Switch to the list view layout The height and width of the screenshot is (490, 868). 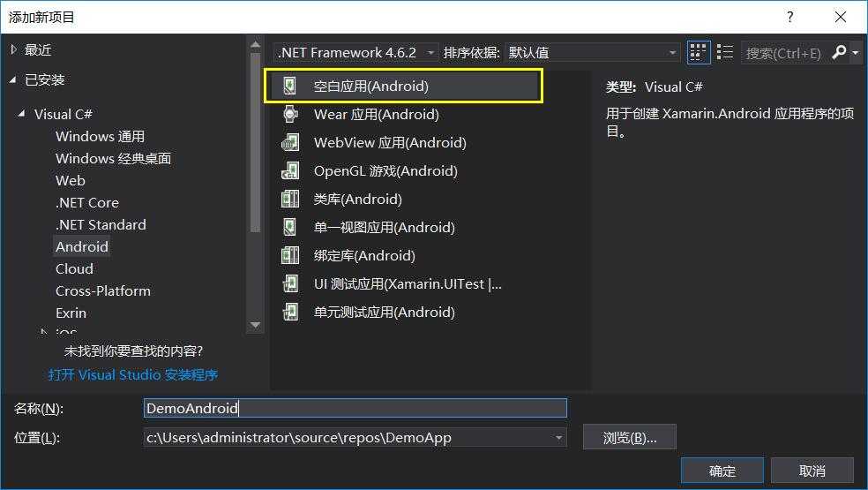pos(724,53)
